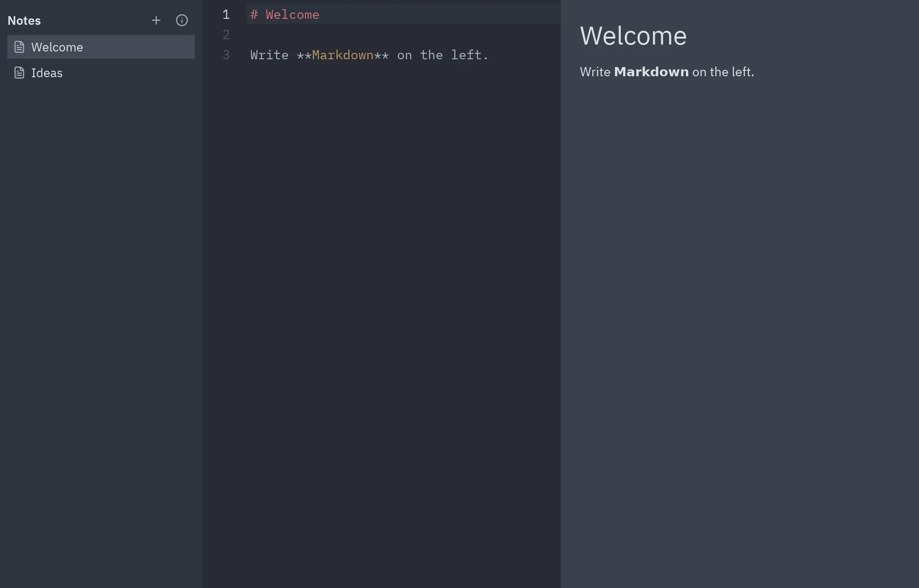This screenshot has height=588, width=919.
Task: Click 'on the left.' in the editor
Action: point(442,55)
